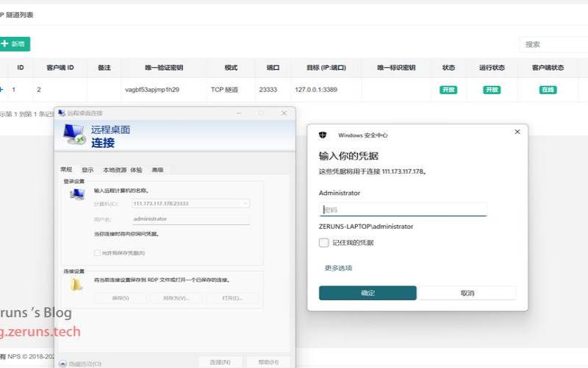The height and width of the screenshot is (368, 588).
Task: Sort by the 客户端 ID column header
Action: pyautogui.click(x=60, y=68)
